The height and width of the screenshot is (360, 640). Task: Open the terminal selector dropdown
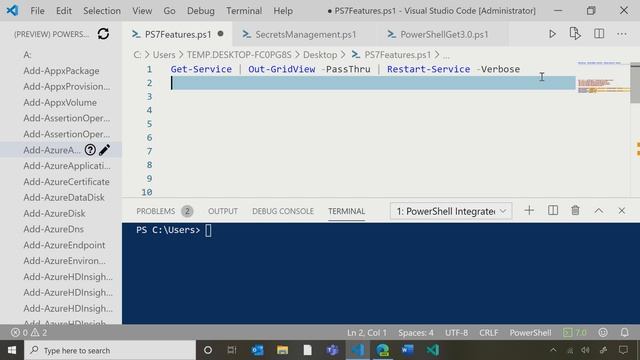[x=451, y=211]
